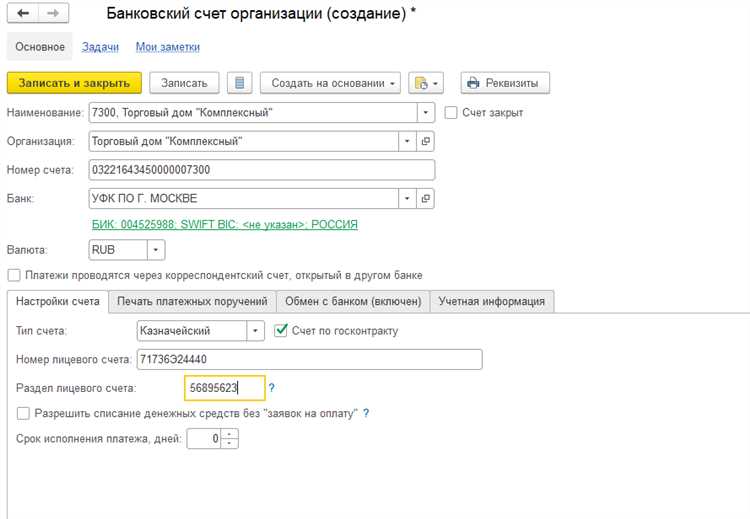Toggle the "Счет закрыт" checkbox
750x519 pixels.
pyautogui.click(x=451, y=113)
